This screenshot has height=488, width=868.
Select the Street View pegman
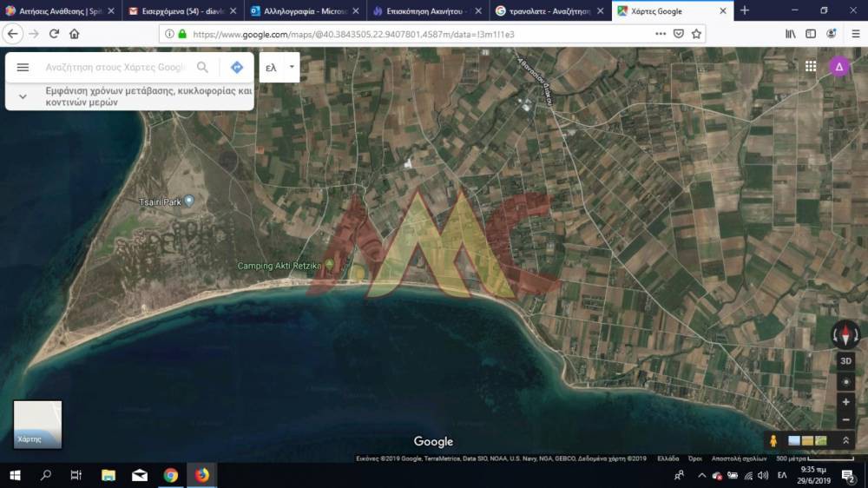click(x=773, y=440)
